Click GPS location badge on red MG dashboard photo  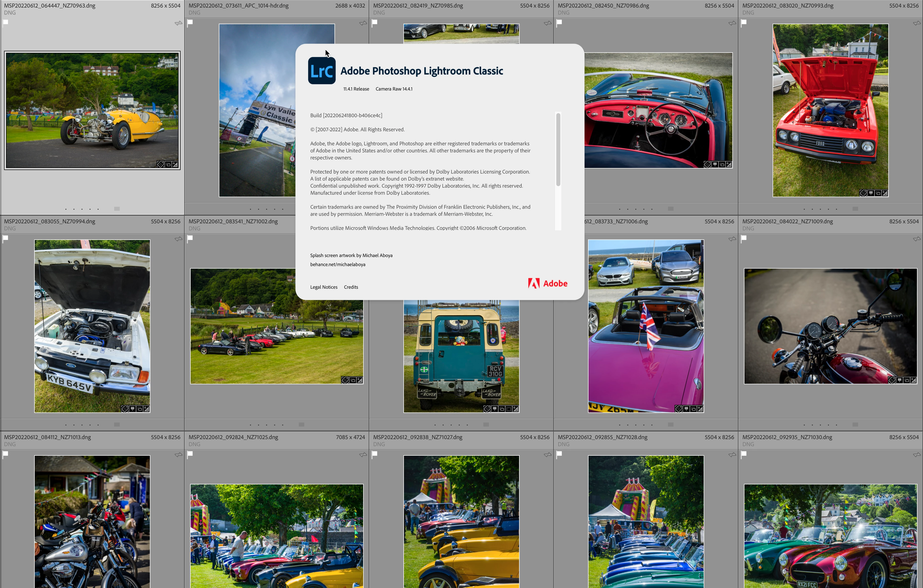pos(715,164)
